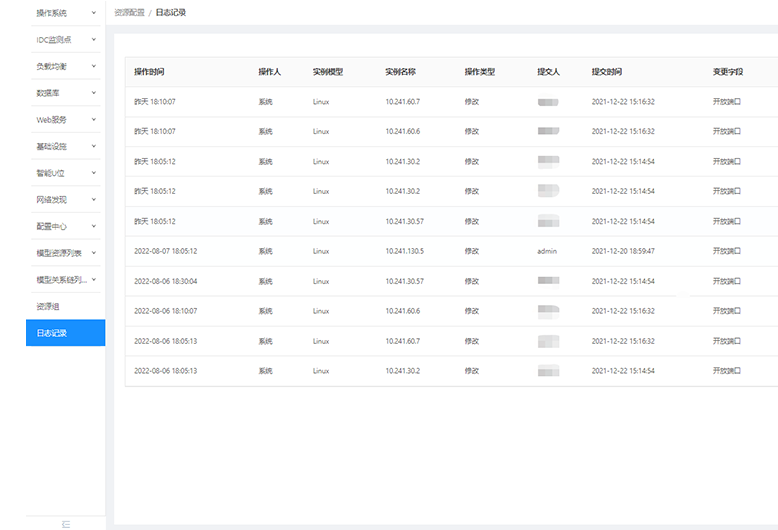The width and height of the screenshot is (778, 530).
Task: Click the 操作时间 column header
Action: 150,72
